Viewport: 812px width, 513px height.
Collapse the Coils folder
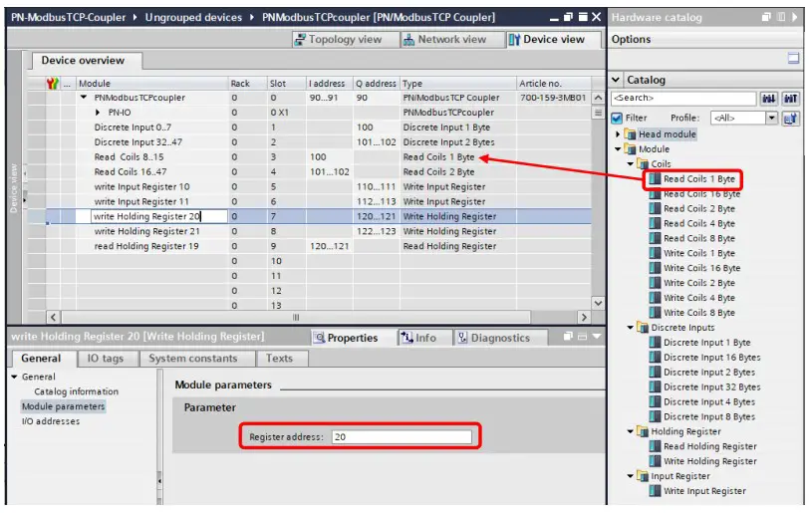tap(631, 164)
